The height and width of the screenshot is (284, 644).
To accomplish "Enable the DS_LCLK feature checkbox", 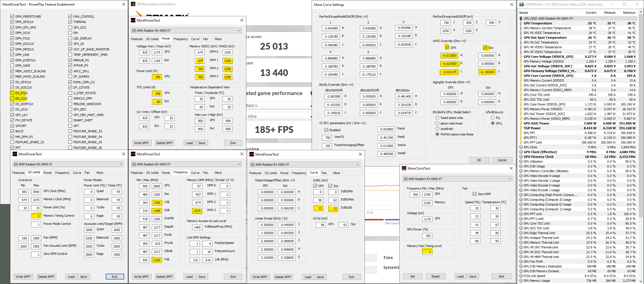I will click(12, 98).
